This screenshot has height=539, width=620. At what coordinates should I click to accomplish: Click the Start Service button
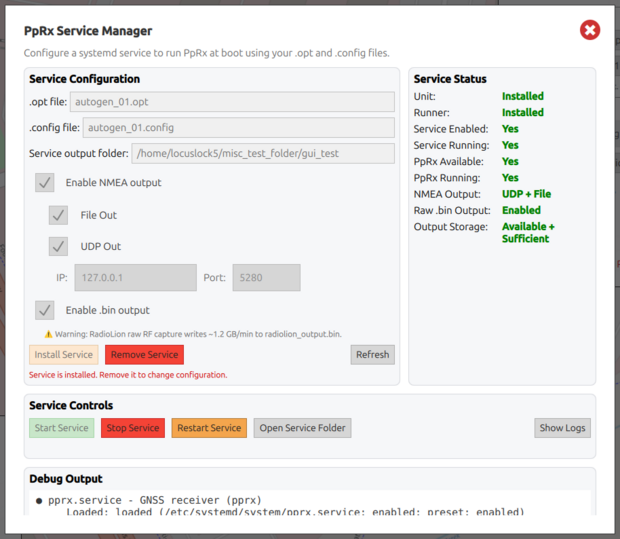point(62,428)
